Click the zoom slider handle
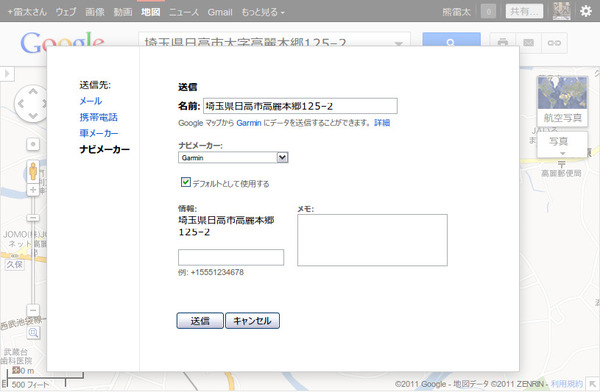600x392 pixels. 33,218
